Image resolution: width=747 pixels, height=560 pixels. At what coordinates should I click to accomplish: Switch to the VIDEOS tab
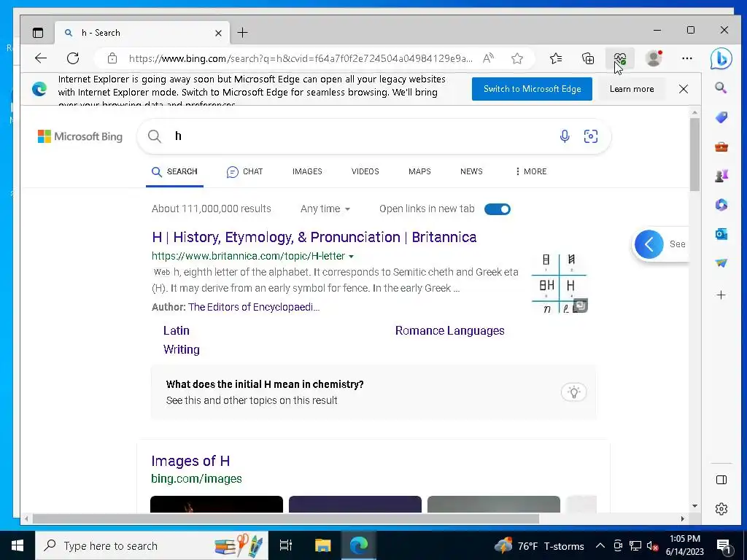[365, 171]
